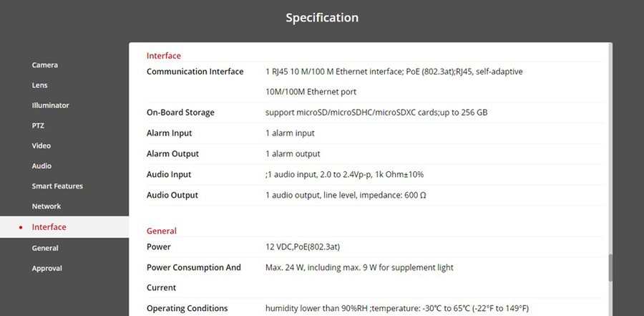
Task: Open the Approval section
Action: (47, 268)
